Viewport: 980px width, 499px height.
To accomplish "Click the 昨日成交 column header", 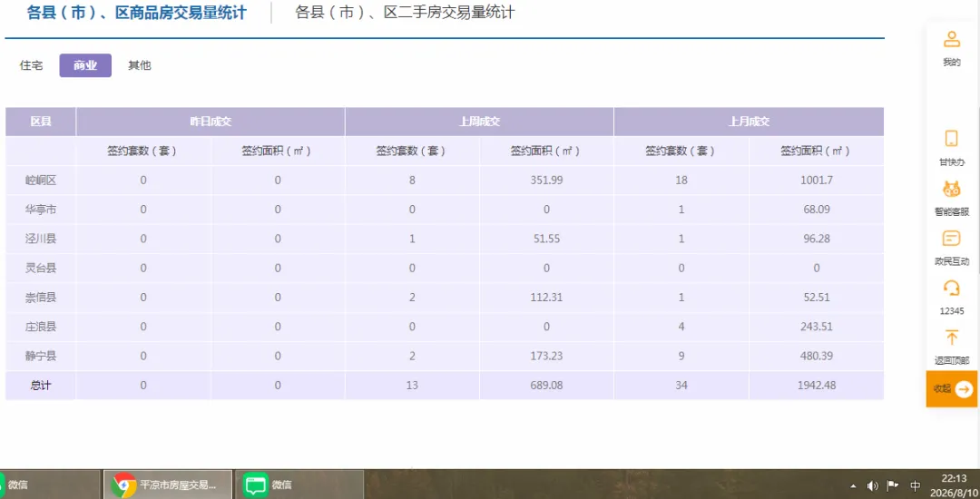I will coord(211,122).
